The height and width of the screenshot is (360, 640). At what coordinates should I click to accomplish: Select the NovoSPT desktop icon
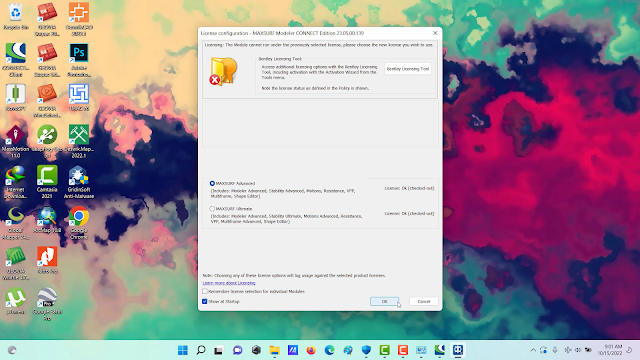click(16, 98)
